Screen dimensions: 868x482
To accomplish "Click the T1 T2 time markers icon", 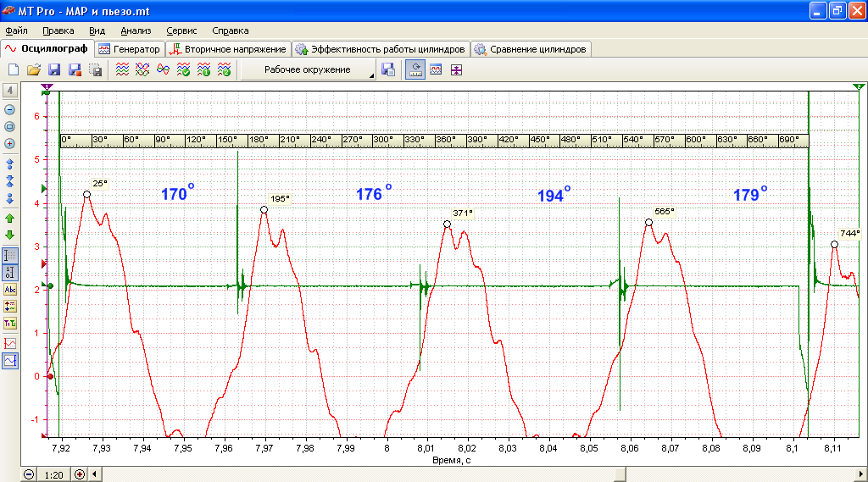I will click(x=10, y=324).
